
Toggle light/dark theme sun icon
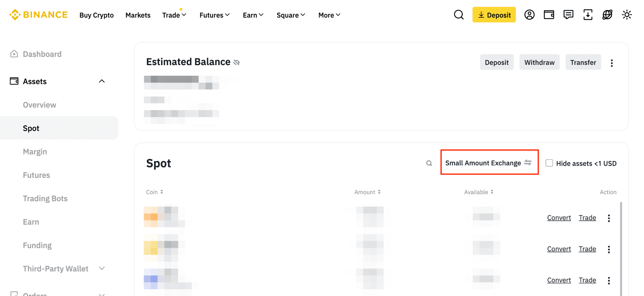coord(627,15)
